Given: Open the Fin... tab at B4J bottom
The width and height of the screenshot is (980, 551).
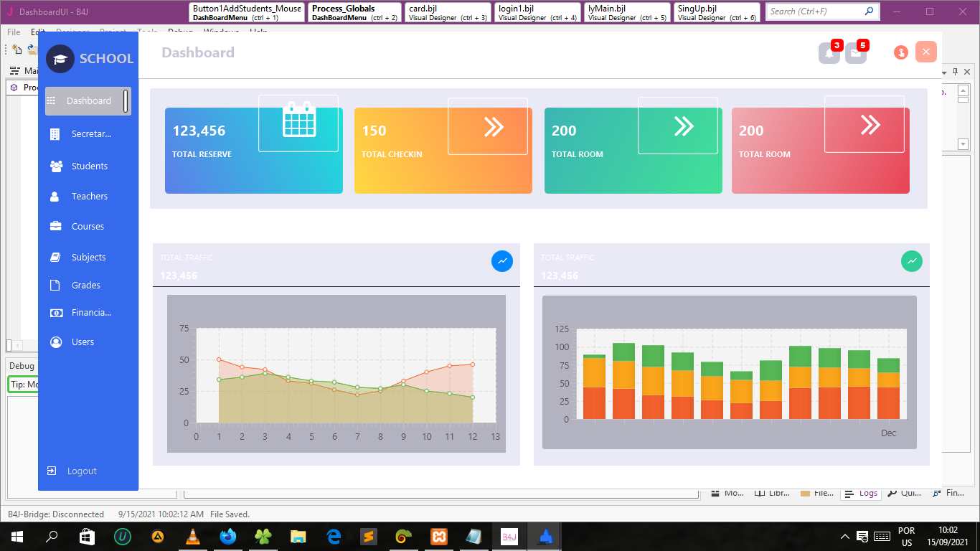Looking at the screenshot, I should 948,494.
